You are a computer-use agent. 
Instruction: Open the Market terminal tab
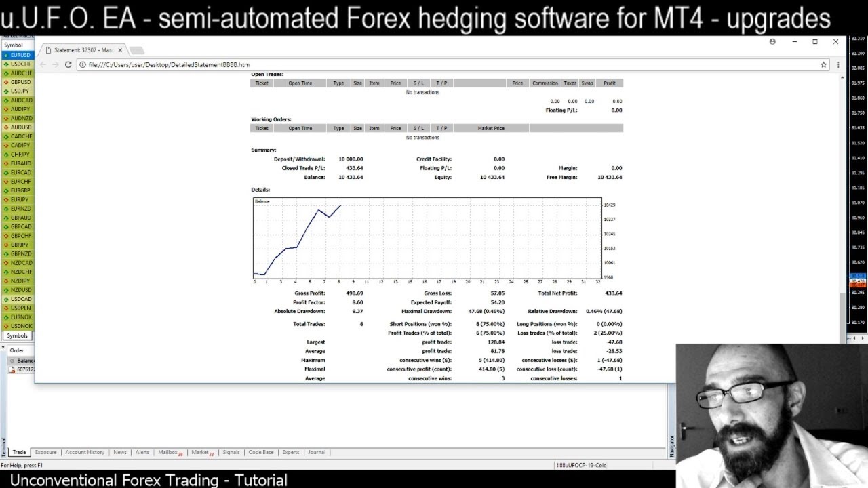[201, 452]
